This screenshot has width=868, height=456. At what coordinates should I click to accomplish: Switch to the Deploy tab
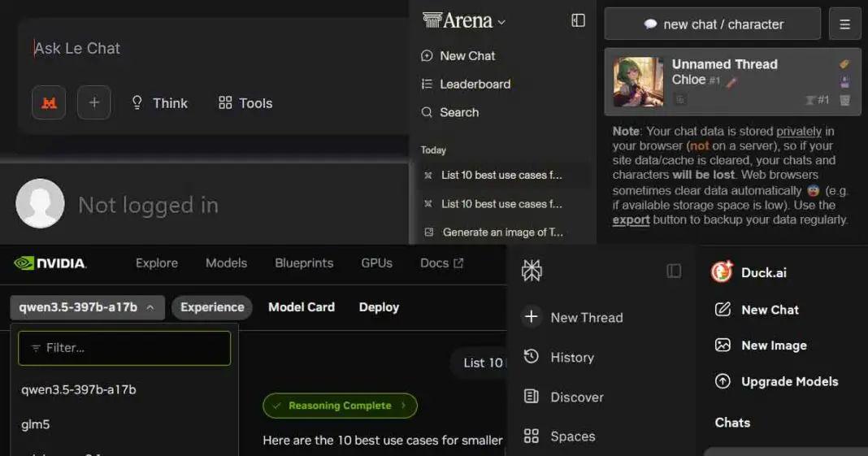(x=380, y=308)
